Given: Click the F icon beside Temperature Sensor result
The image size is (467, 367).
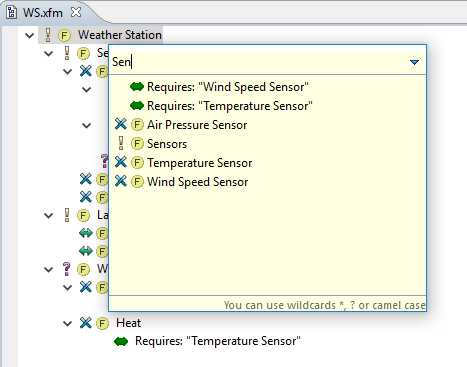Looking at the screenshot, I should [x=137, y=163].
